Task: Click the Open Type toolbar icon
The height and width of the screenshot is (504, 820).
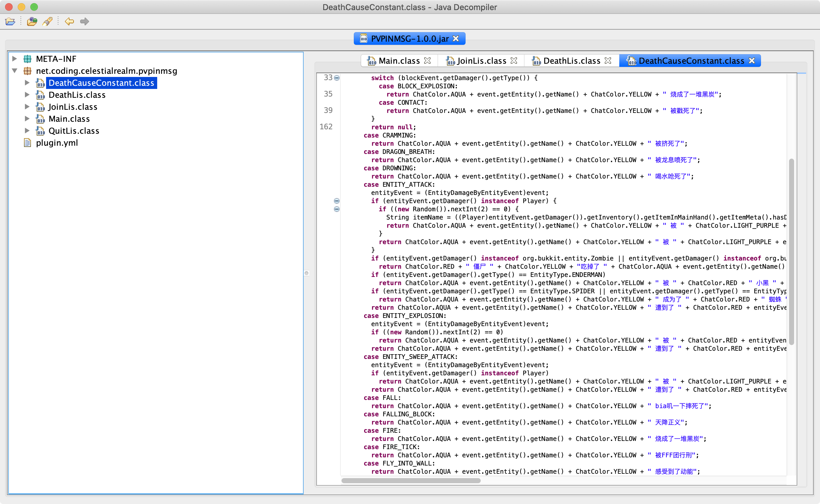Action: (x=32, y=22)
